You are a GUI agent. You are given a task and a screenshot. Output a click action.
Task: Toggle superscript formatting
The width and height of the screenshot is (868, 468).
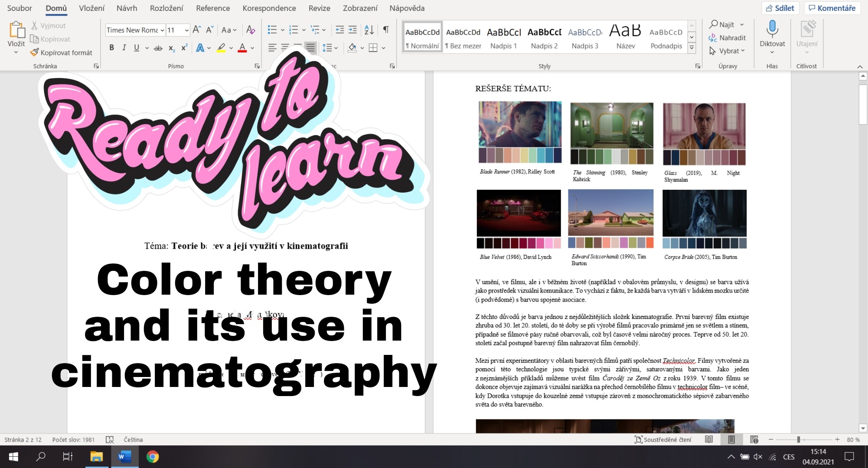pos(184,48)
